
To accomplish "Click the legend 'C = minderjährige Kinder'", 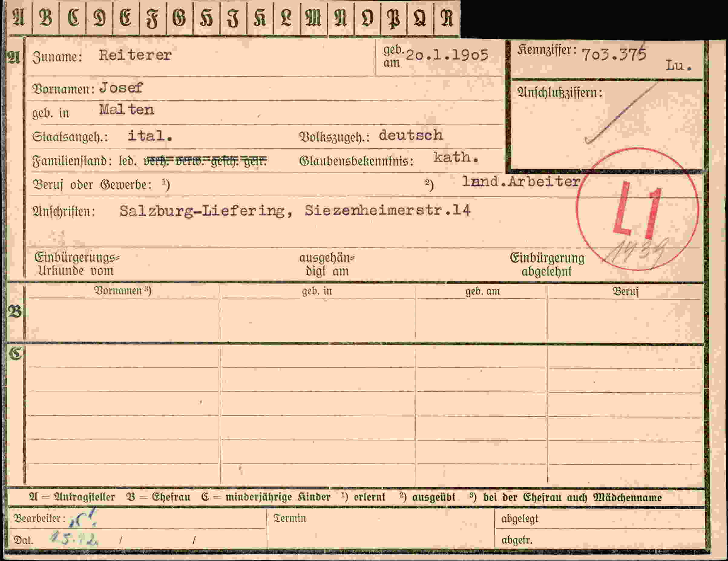I will point(266,497).
